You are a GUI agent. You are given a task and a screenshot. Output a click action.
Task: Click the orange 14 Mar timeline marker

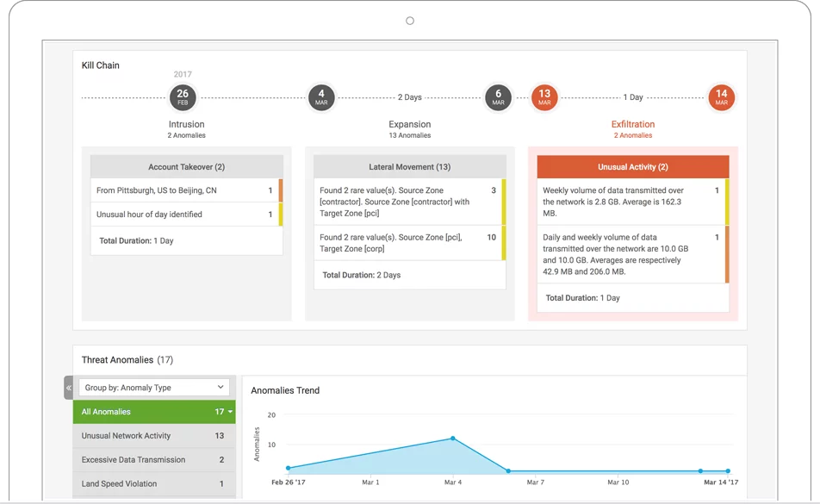pos(721,97)
